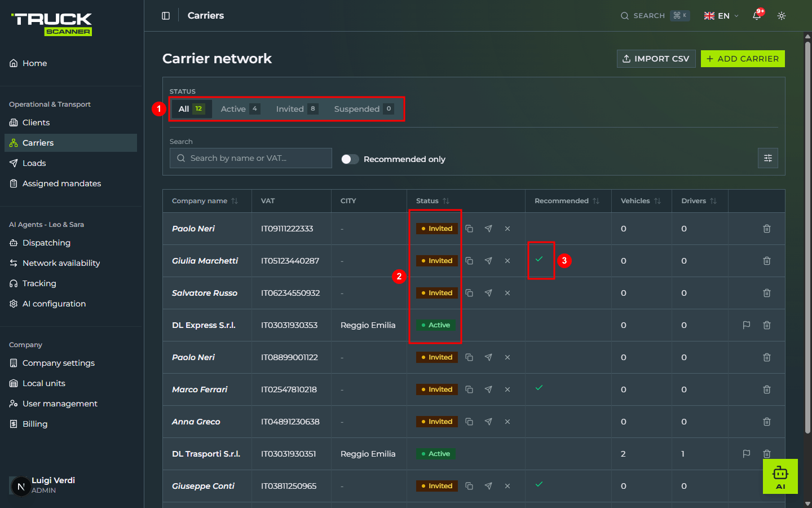Viewport: 812px width, 508px height.
Task: Open Salvatore Russo carrier details
Action: [205, 293]
